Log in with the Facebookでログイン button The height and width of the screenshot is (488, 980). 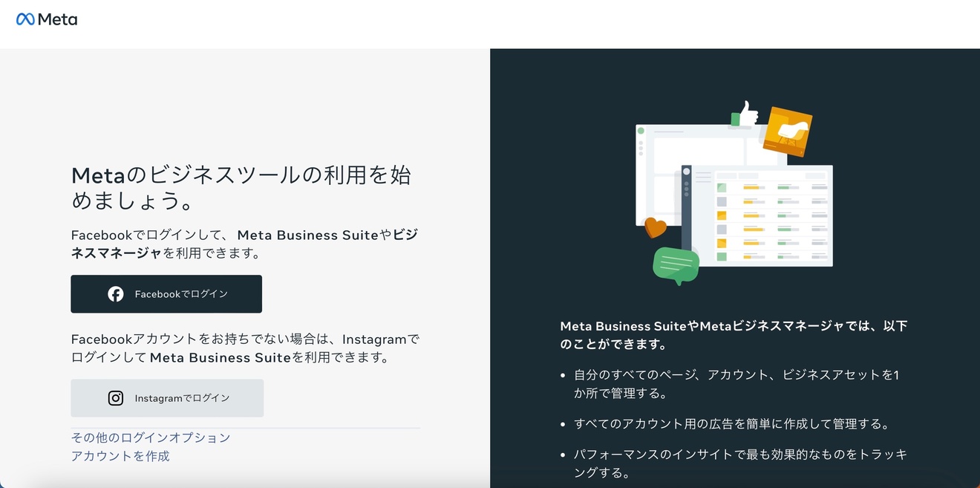tap(166, 294)
